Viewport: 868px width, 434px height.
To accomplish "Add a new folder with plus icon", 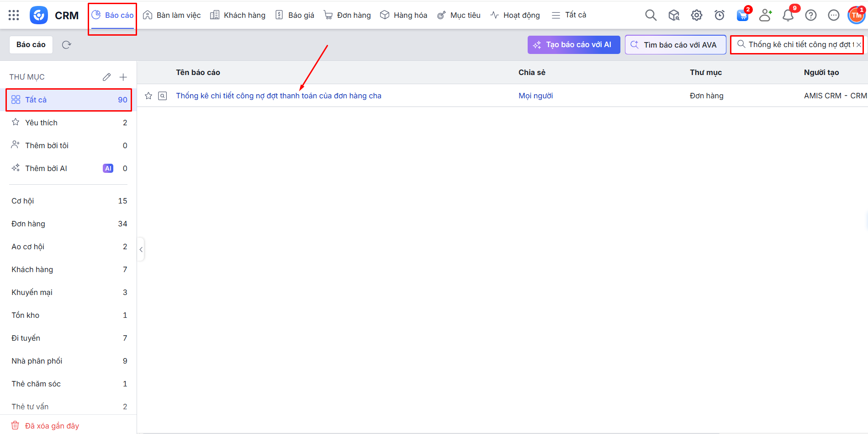I will 123,77.
